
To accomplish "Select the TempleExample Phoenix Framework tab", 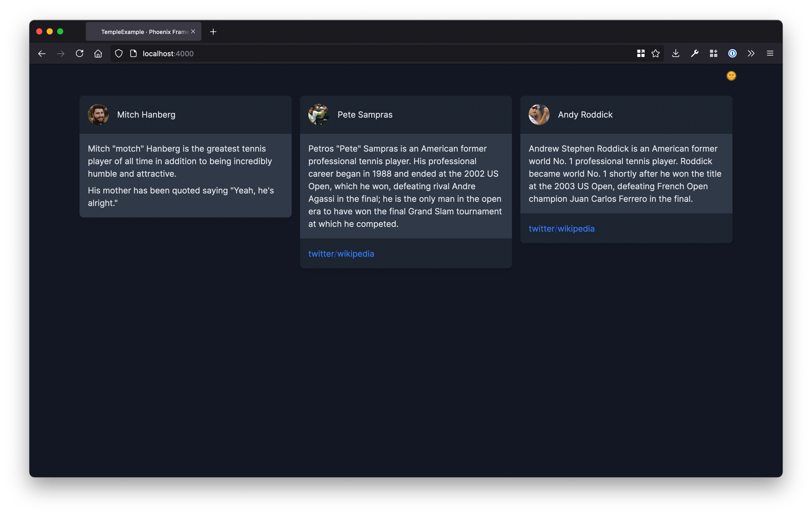I will [142, 32].
